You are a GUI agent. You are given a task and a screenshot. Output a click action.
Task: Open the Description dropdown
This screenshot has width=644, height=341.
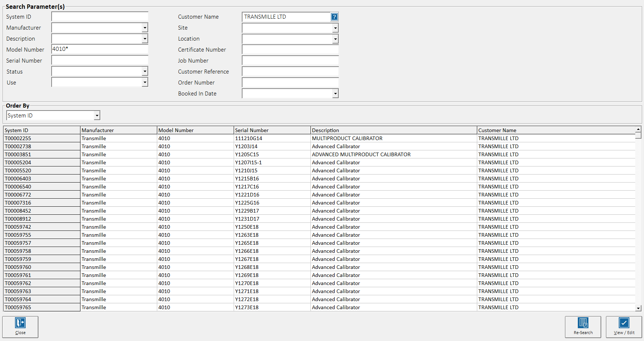(x=145, y=39)
